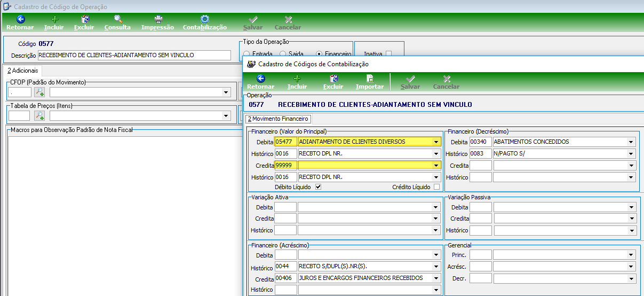Click the operation title RECEBIMENTO DE CLIENTES-ADIANTAMENTO SEM VINCULO
Image resolution: width=644 pixels, height=296 pixels.
click(x=375, y=105)
